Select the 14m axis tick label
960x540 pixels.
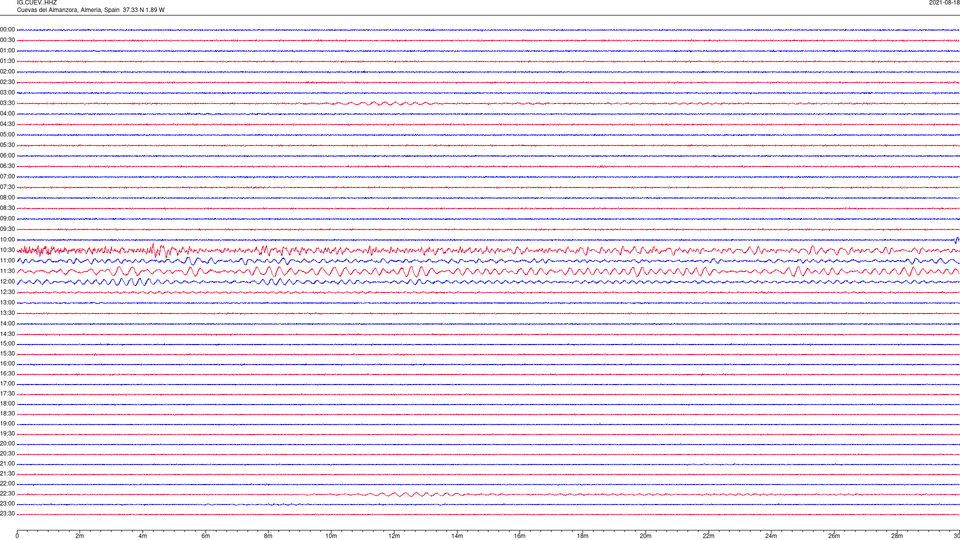(457, 536)
